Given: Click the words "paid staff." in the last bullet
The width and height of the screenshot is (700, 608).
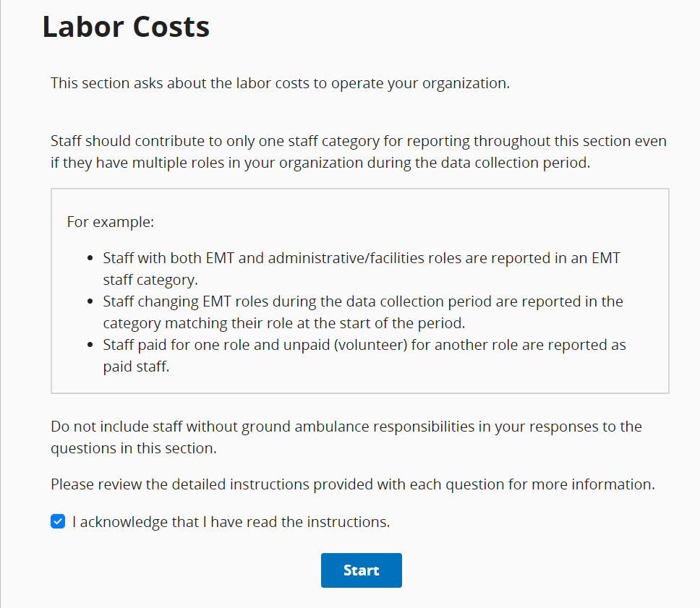Looking at the screenshot, I should coord(136,367).
